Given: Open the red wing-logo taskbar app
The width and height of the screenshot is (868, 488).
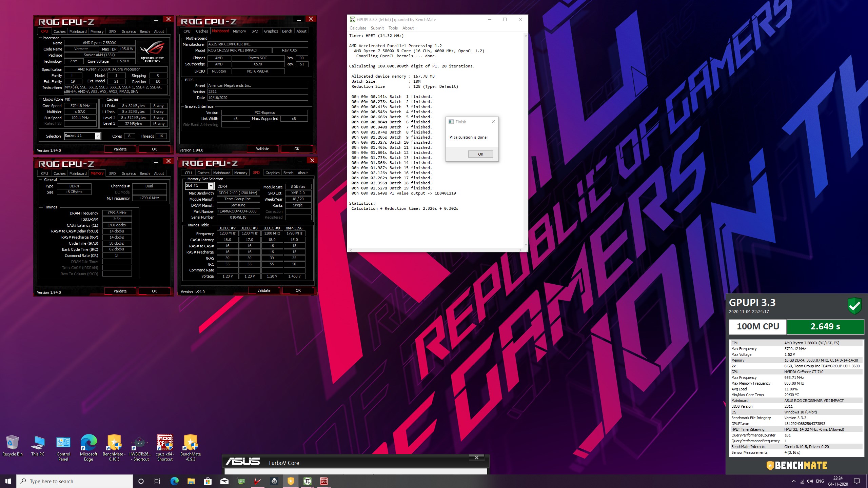Looking at the screenshot, I should [257, 481].
